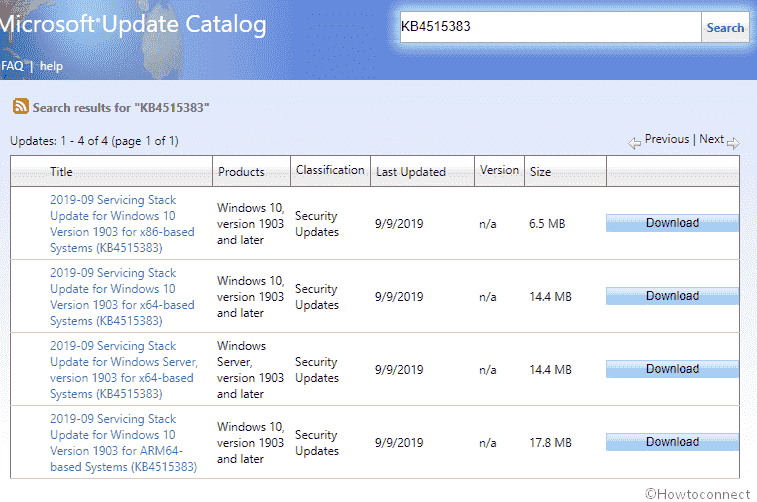Open the FAQ link
This screenshot has height=502, width=757.
pos(12,66)
